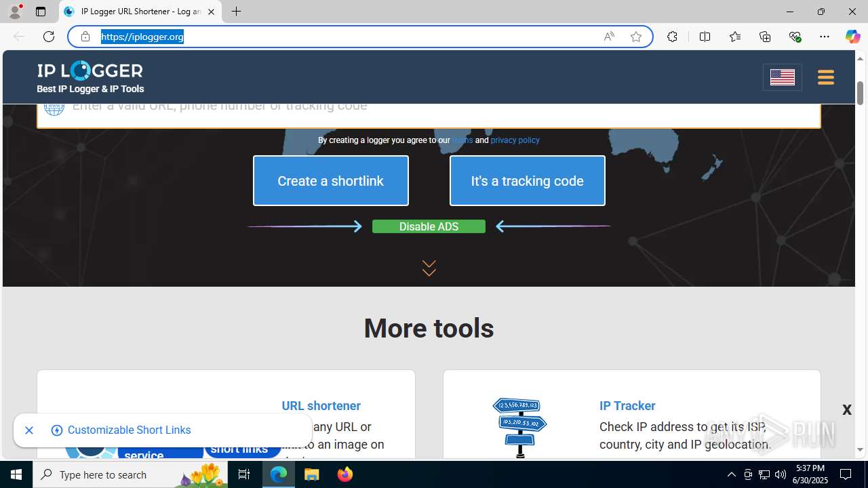868x488 pixels.
Task: Open Browser essentials heart icon
Action: tap(795, 37)
